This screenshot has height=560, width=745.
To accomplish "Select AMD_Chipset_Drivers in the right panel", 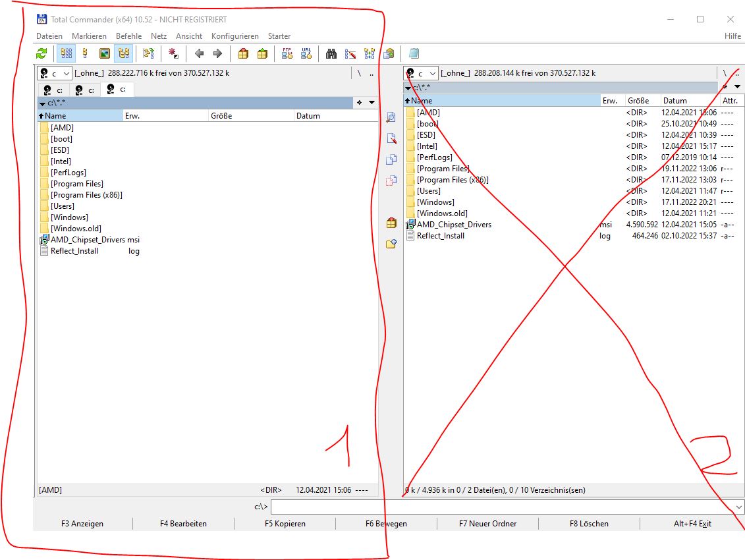I will 455,225.
